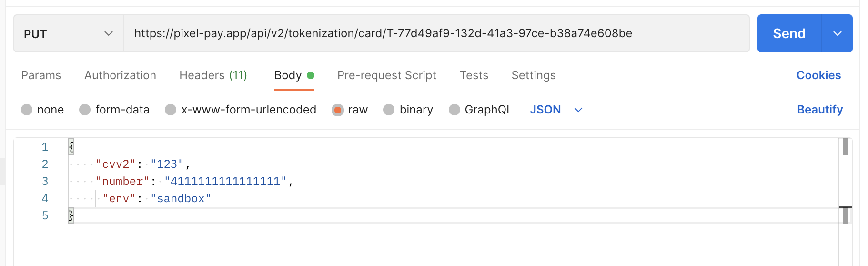Viewport: 868px width, 266px height.
Task: Click the Send button
Action: (x=789, y=33)
